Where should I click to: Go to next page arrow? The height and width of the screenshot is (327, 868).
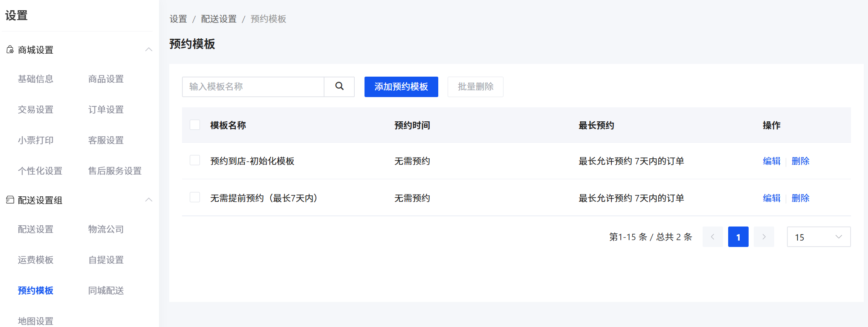tap(764, 237)
